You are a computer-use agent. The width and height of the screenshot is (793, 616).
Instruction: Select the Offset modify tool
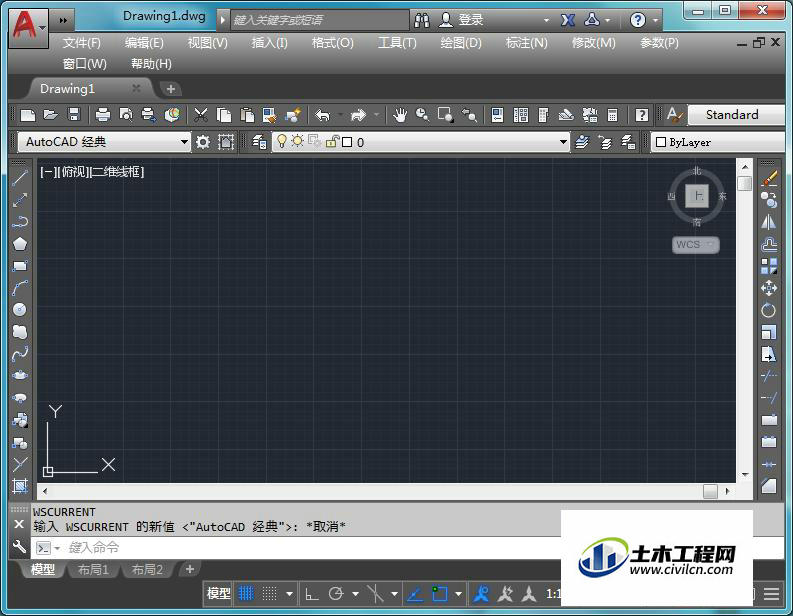coord(769,244)
